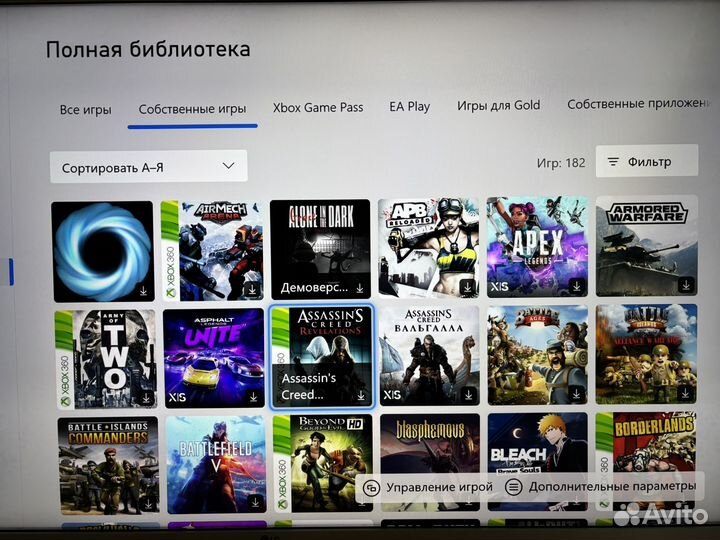Screen dimensions: 720x540
Task: Select the Armored Warfare game tile
Action: click(x=647, y=246)
